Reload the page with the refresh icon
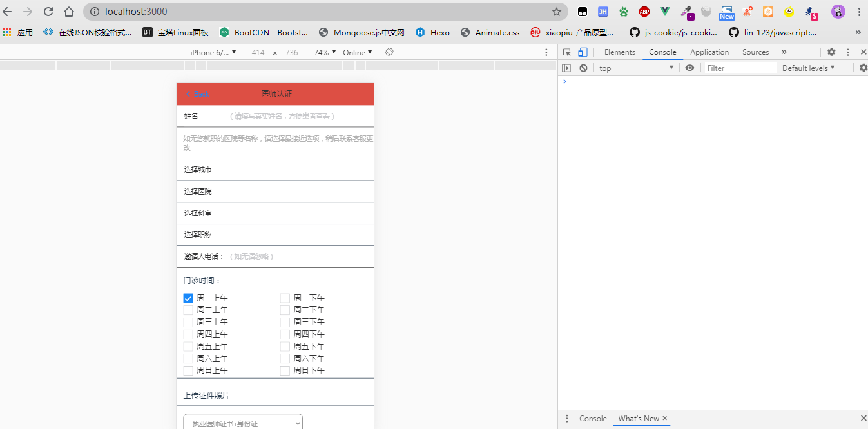 coord(48,12)
